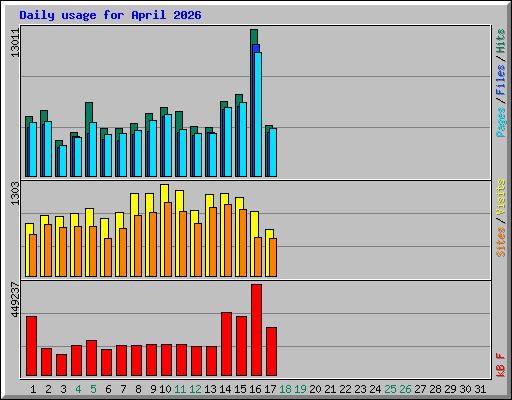
Task: Click the orange sites bar for day 14
Action: (x=228, y=240)
